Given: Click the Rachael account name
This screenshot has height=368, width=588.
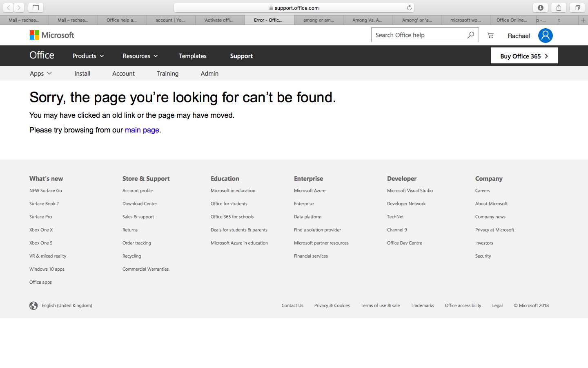Looking at the screenshot, I should 519,36.
